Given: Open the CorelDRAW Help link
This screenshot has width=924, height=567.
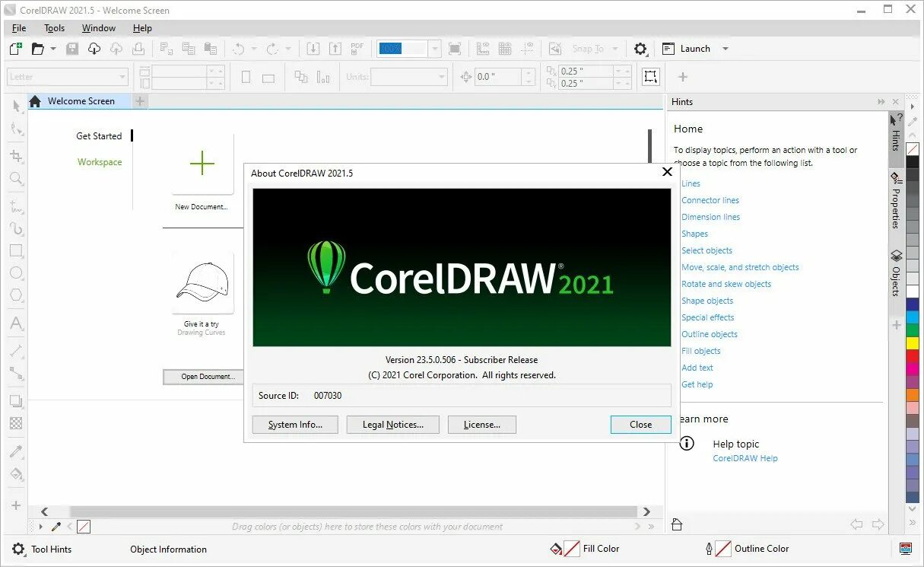Looking at the screenshot, I should [745, 458].
